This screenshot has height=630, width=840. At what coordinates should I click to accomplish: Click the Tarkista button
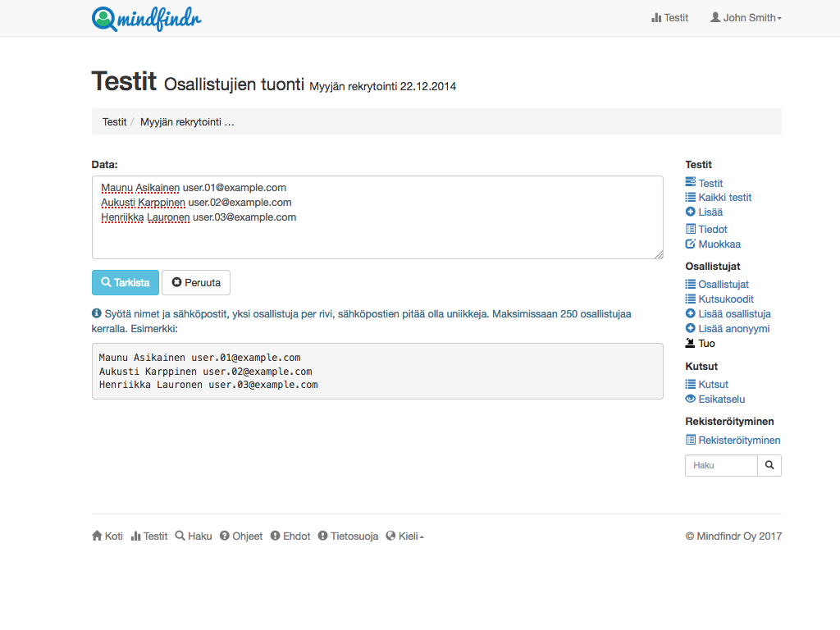pos(126,282)
